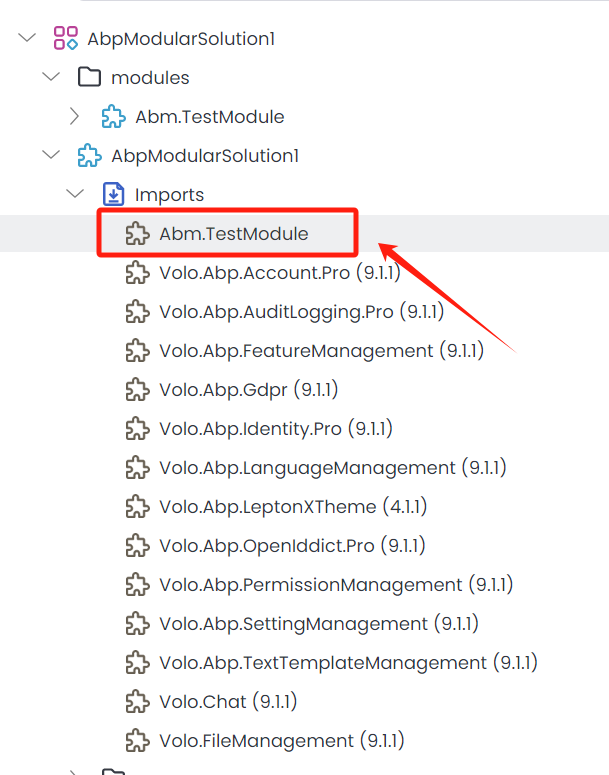
Task: Click the puzzle icon beside Volo.Abp.Account.Pro
Action: click(x=138, y=273)
